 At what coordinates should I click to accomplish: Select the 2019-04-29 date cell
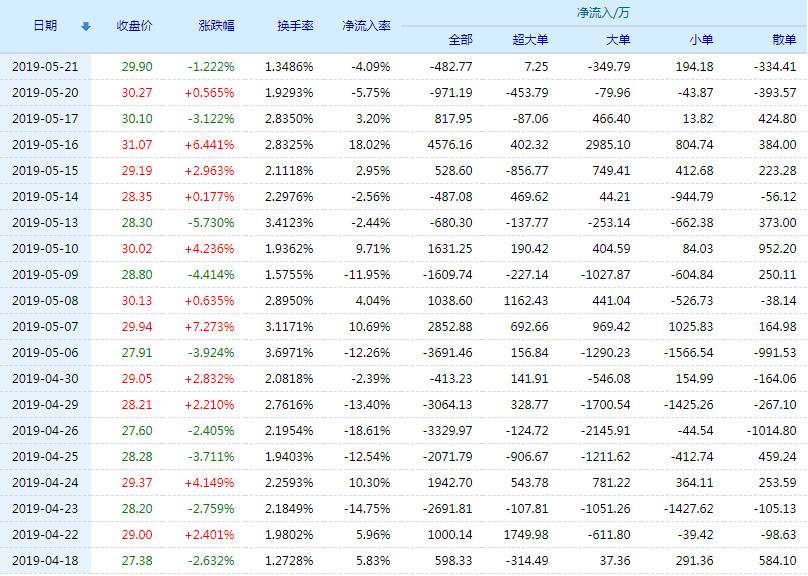45,404
